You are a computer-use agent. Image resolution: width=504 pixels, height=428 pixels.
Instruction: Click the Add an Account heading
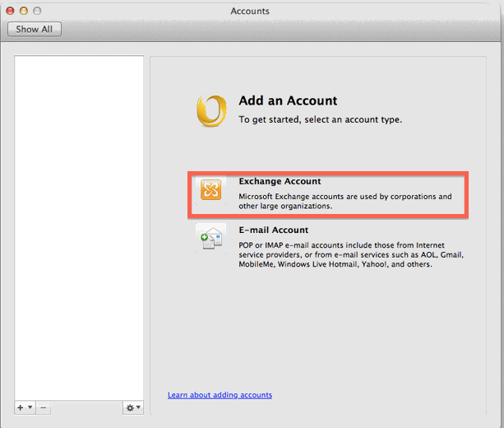[x=288, y=100]
